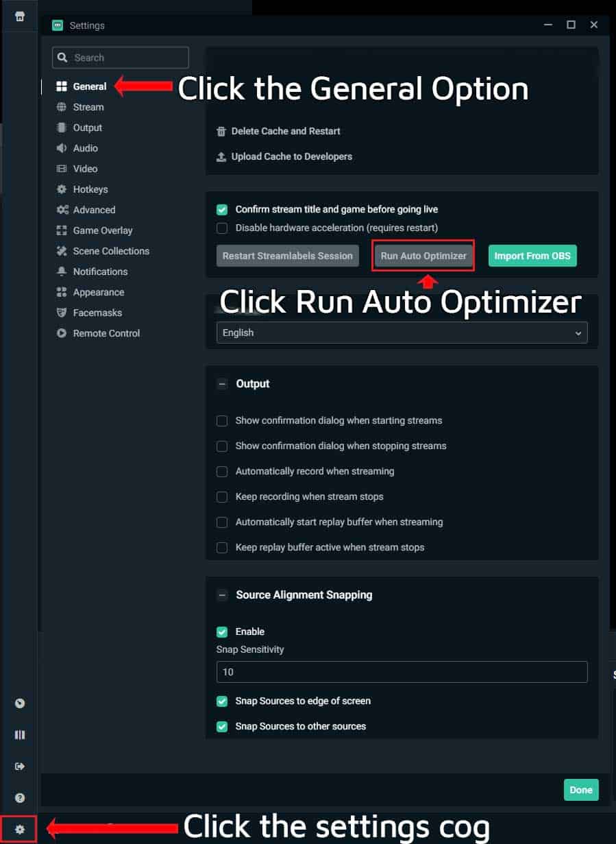616x844 pixels.
Task: Click the settings cog icon
Action: [x=20, y=830]
